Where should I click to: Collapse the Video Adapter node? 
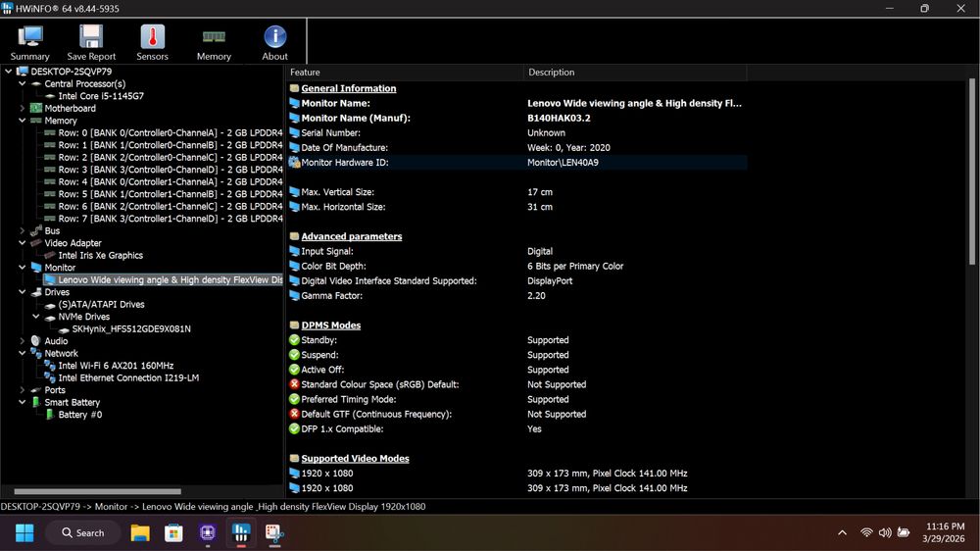click(x=23, y=243)
